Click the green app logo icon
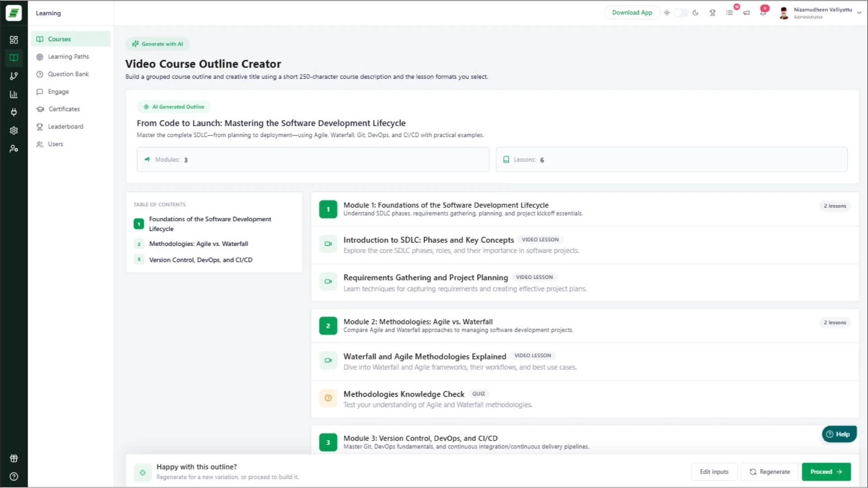The height and width of the screenshot is (488, 868). tap(14, 13)
